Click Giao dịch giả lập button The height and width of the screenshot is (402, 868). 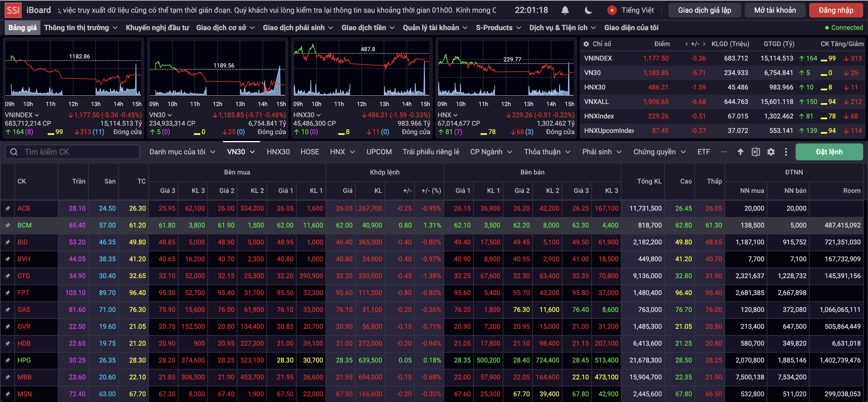coord(705,10)
